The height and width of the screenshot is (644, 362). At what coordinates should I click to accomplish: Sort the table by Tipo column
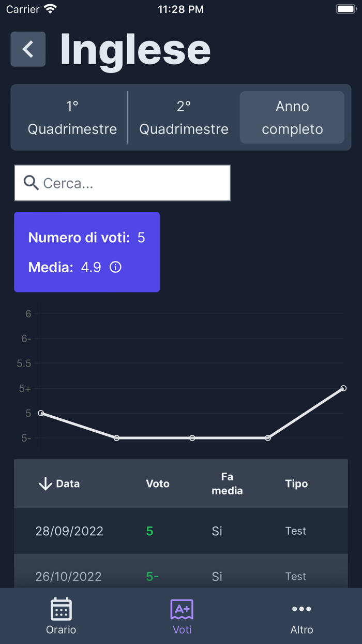point(296,484)
